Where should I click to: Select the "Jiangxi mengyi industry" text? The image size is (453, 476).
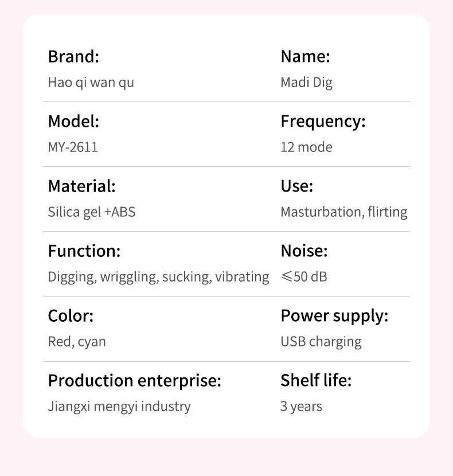[119, 407]
